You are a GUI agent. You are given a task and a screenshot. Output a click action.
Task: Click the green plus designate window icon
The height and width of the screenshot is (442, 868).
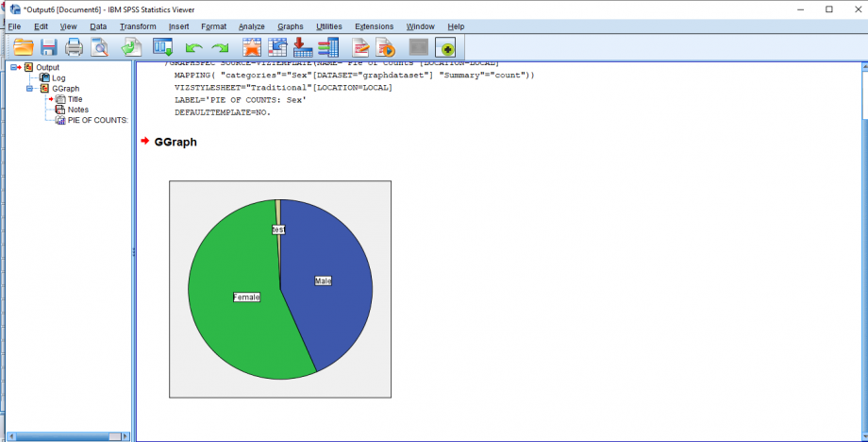point(445,46)
